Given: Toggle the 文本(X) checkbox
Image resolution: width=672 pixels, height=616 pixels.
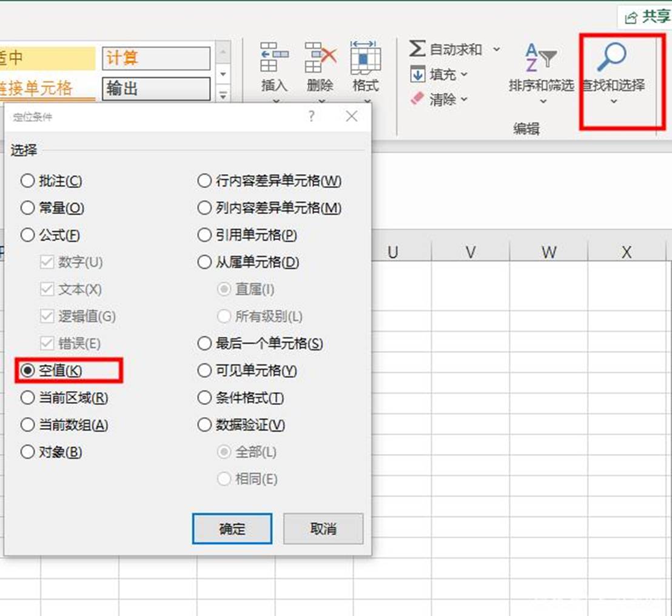Looking at the screenshot, I should [x=47, y=289].
